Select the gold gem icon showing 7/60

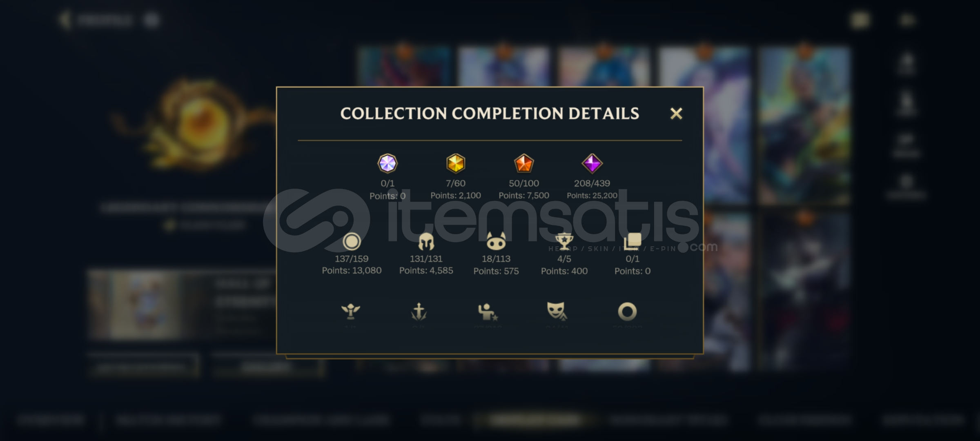[456, 163]
